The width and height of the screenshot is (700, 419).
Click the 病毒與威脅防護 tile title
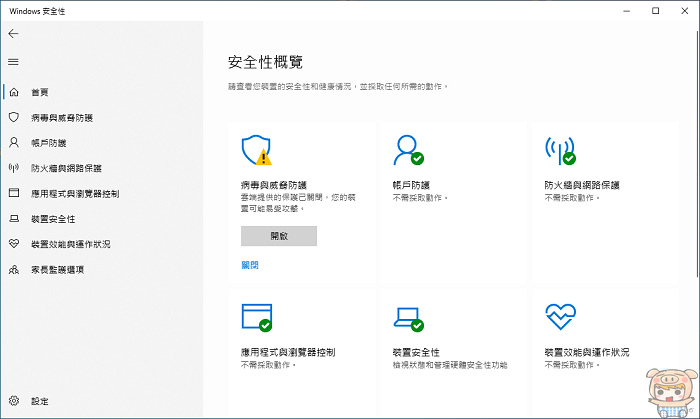click(x=274, y=185)
